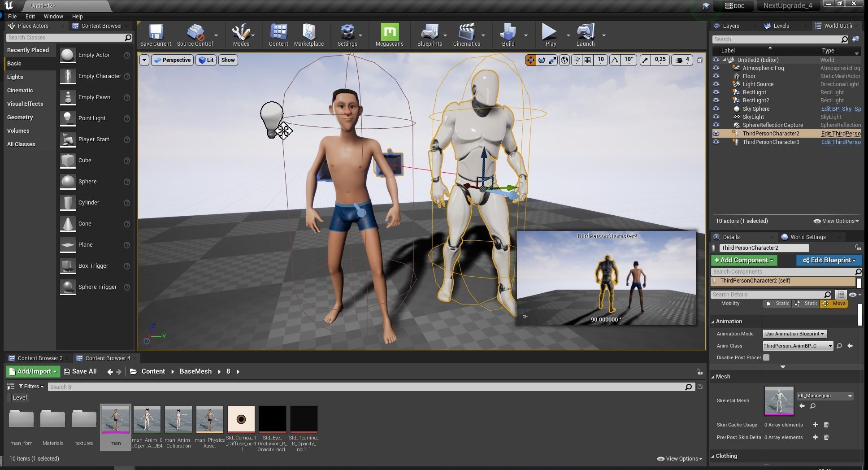Open Cinematics toolbar icon

(466, 35)
